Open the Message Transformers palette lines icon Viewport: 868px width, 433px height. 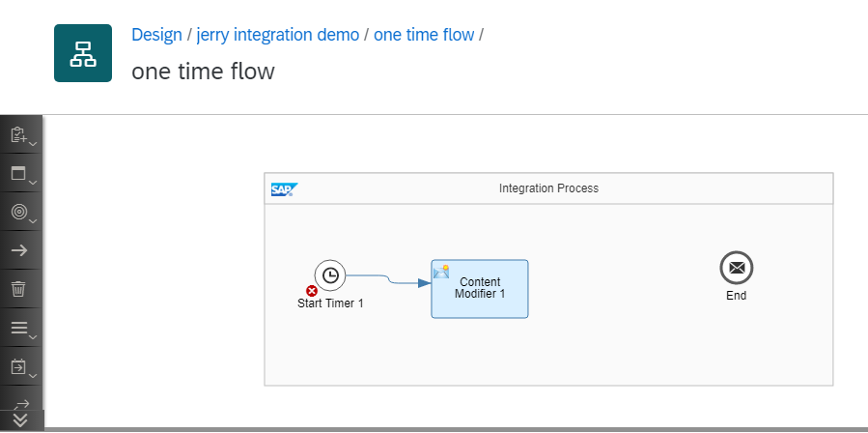click(21, 328)
